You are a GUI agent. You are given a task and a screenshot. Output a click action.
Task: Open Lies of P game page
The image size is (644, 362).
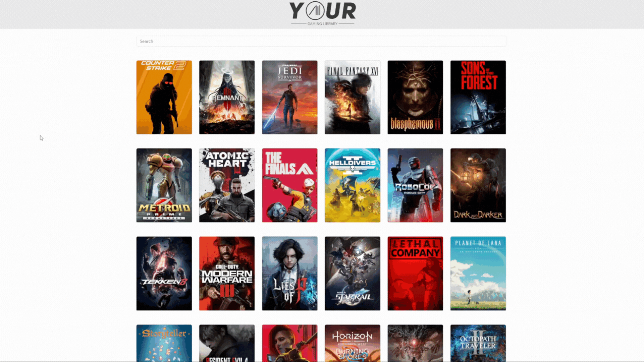[289, 273]
